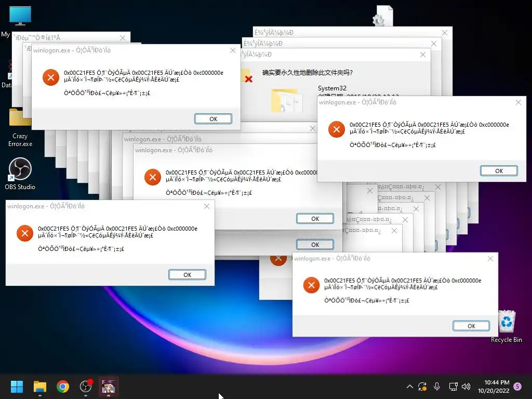Viewport: 532px width, 399px height.
Task: Click OK in winlogon dialog next to Recycle Bin
Action: pyautogui.click(x=471, y=326)
